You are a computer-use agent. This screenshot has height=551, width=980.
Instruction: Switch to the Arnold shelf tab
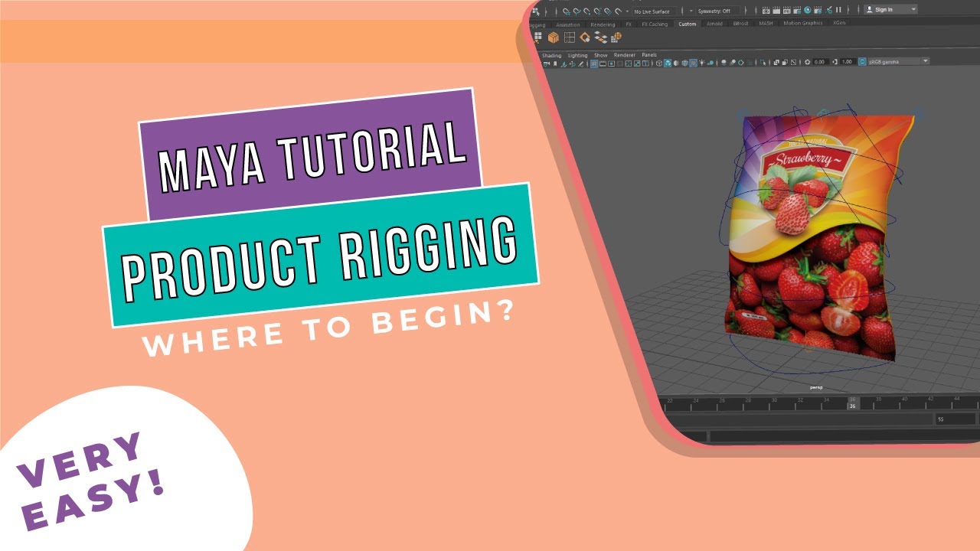[714, 24]
